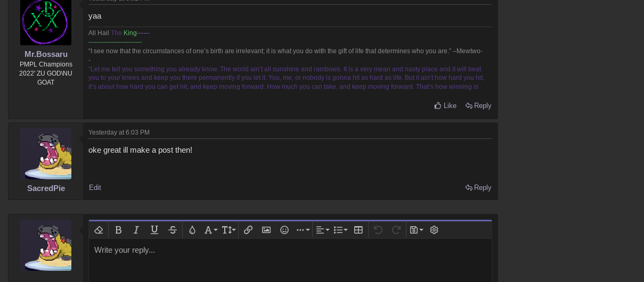The width and height of the screenshot is (644, 282).
Task: Click the insert table icon
Action: [x=358, y=230]
